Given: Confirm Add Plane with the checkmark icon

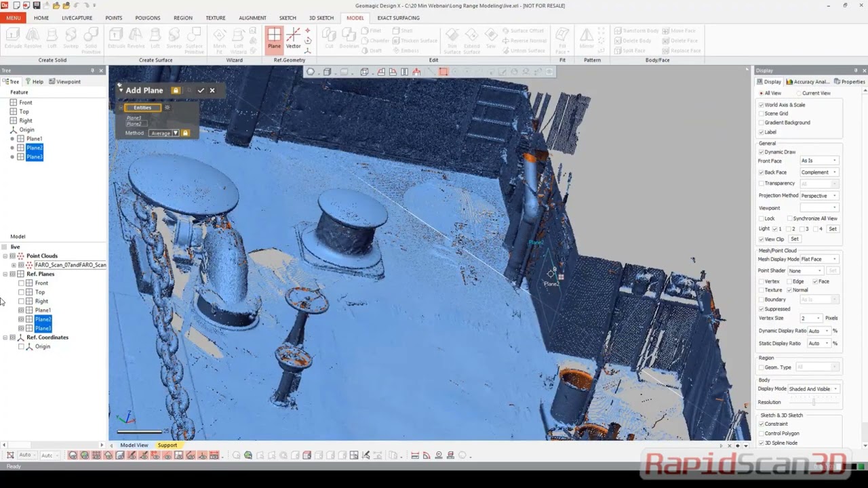Looking at the screenshot, I should pyautogui.click(x=201, y=90).
